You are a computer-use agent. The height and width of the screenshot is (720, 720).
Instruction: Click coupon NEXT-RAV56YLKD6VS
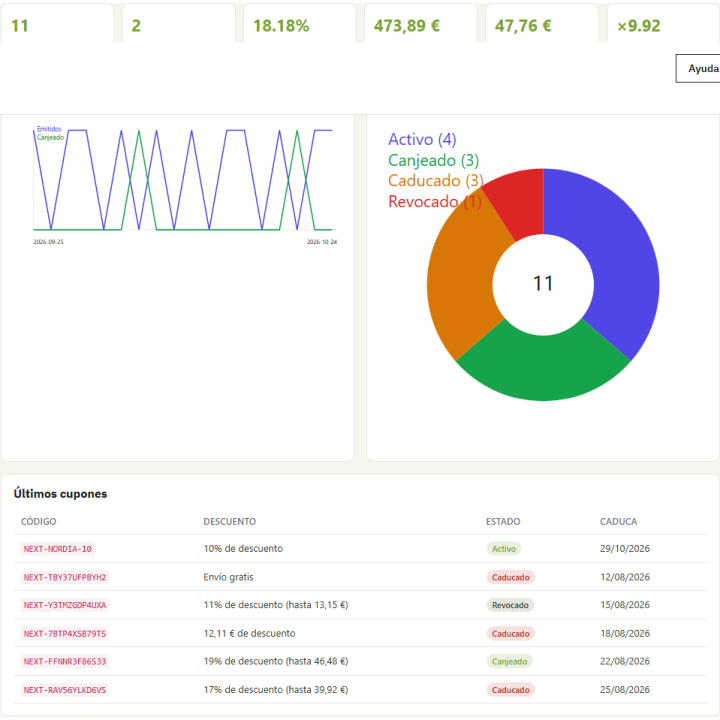click(65, 690)
